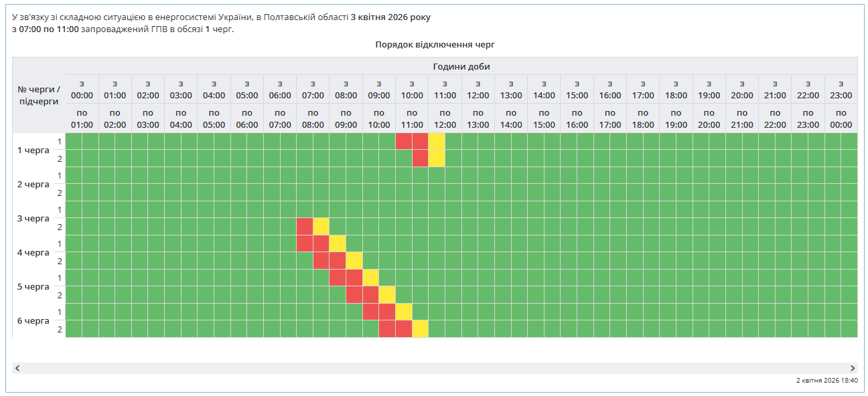Click the right arrow of horizontal scrollbar

tap(853, 368)
